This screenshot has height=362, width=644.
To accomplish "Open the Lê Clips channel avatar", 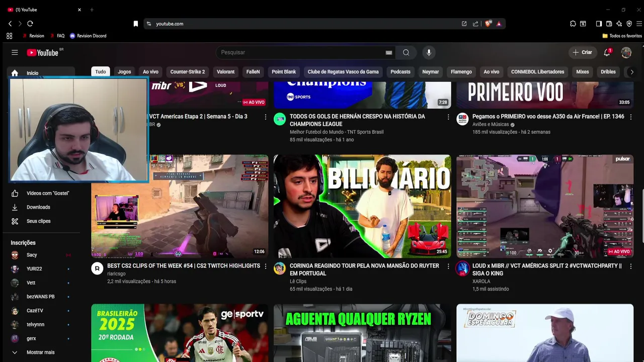I will tap(280, 268).
